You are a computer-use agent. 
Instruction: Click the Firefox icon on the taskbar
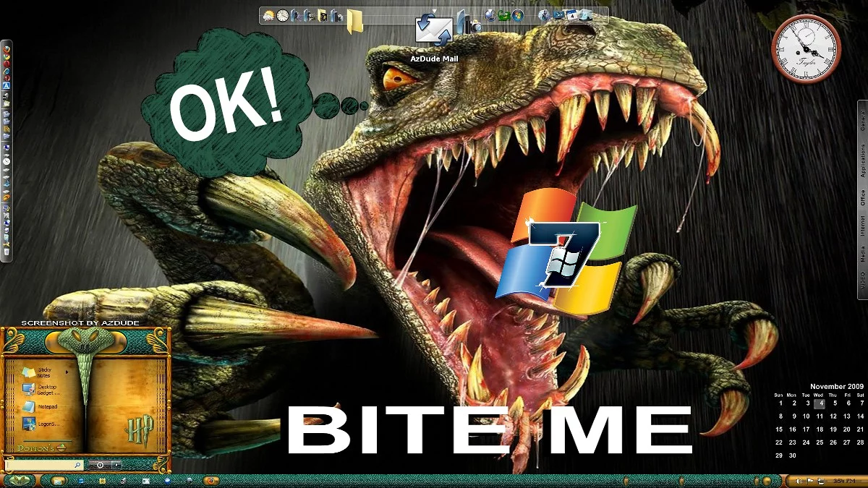211,480
